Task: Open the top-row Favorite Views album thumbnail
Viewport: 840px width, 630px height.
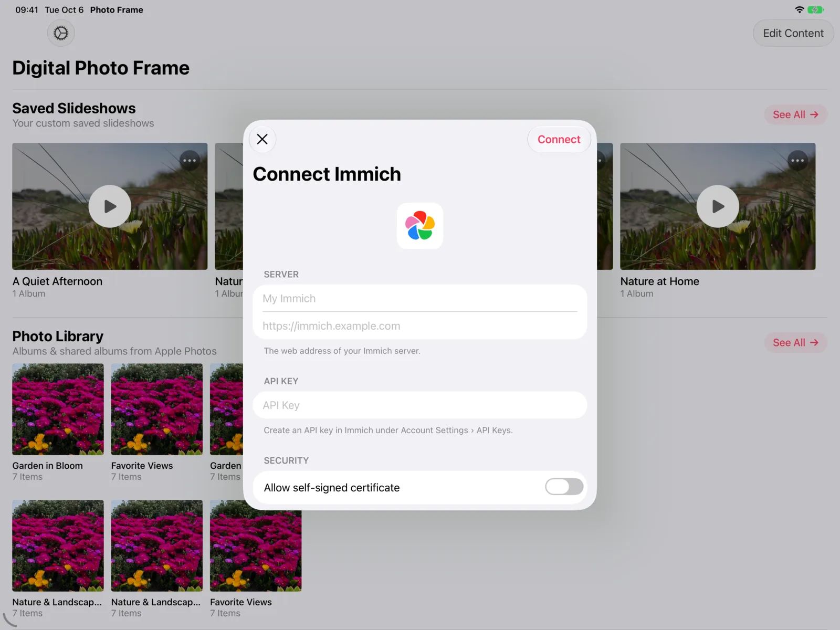Action: tap(156, 409)
